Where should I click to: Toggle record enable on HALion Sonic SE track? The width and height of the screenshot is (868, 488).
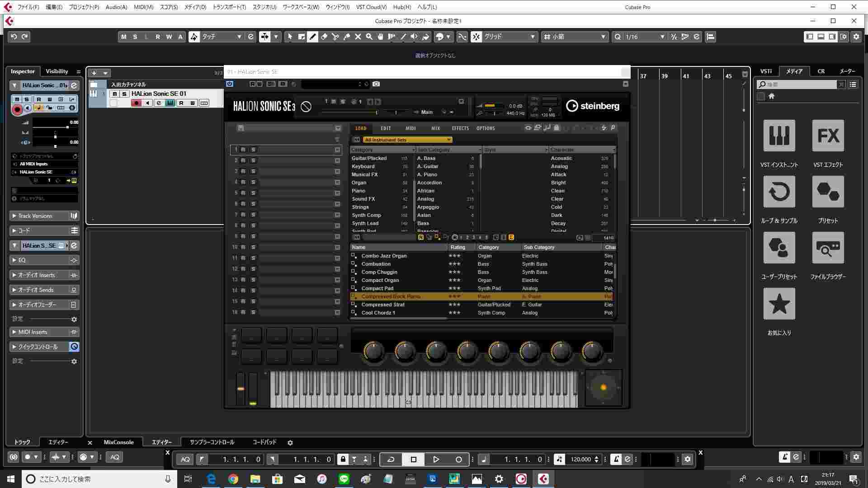(x=136, y=103)
